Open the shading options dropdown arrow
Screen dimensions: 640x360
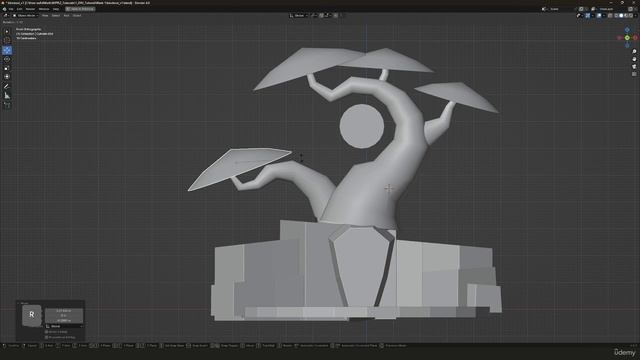point(636,16)
